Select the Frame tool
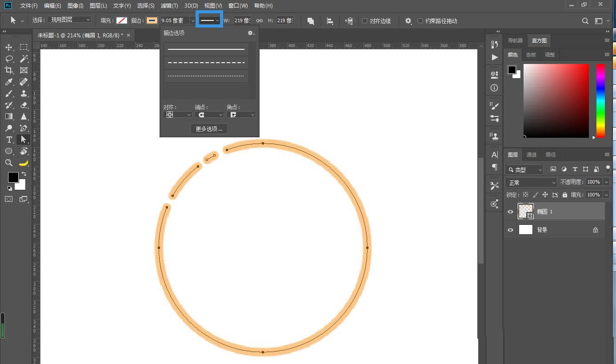Viewport: 616px width, 364px height. [24, 70]
